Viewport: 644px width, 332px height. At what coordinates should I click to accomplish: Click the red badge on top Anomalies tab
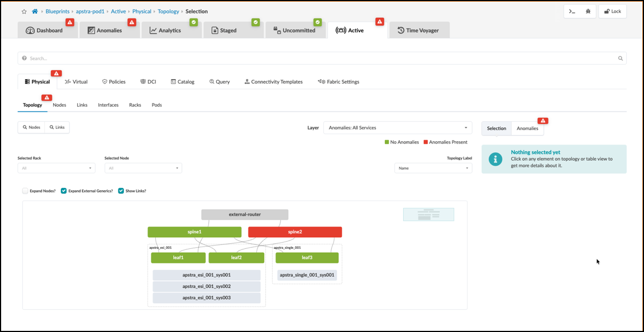pyautogui.click(x=132, y=22)
